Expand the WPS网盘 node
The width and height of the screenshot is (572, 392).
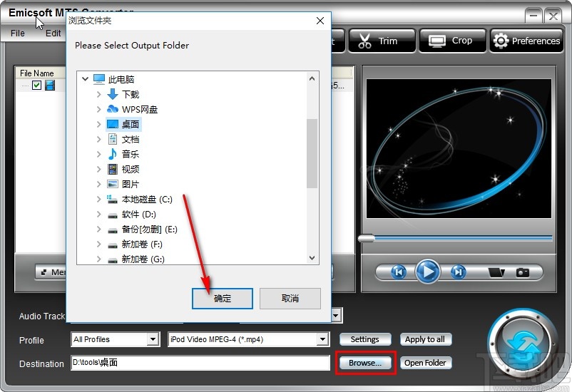(x=98, y=109)
